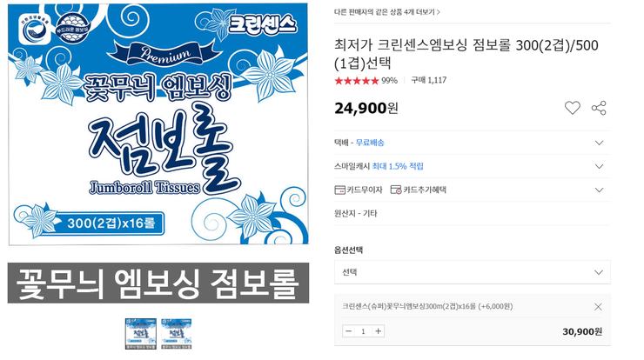Click the star rating 99% review score
Image resolution: width=644 pixels, height=360 pixels.
pyautogui.click(x=366, y=81)
